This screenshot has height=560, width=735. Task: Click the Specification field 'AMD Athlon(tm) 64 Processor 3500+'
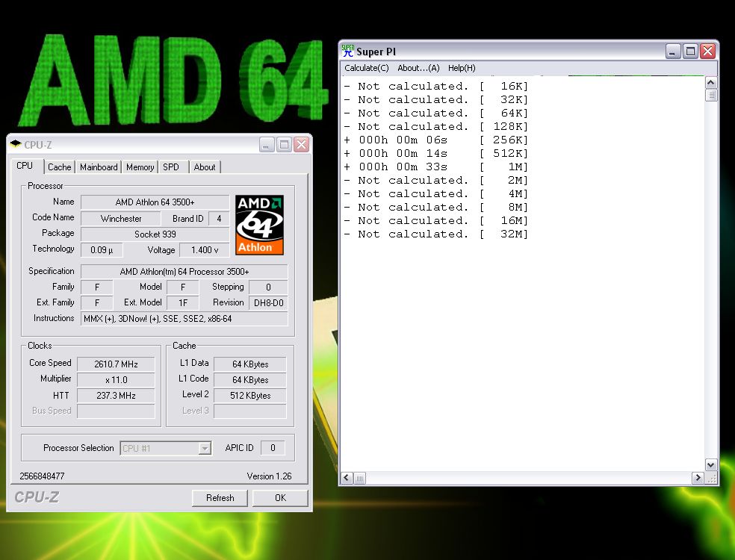coord(184,271)
